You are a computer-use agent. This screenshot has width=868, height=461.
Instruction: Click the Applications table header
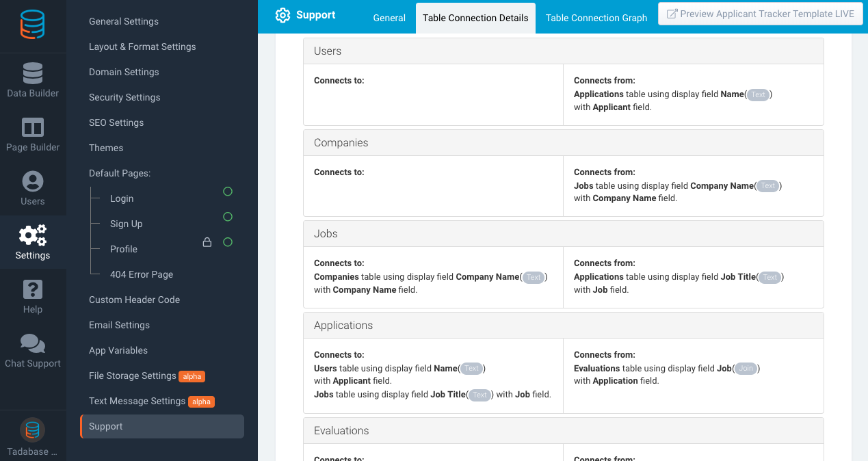click(563, 325)
